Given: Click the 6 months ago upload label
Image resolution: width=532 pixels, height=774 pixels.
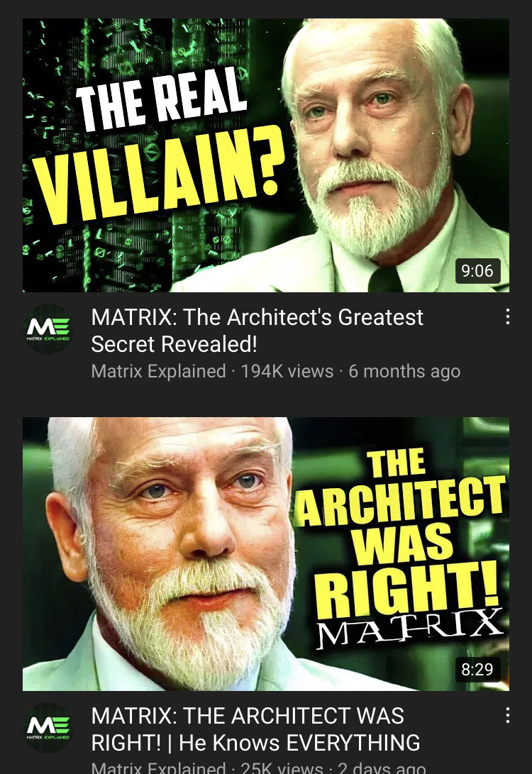Looking at the screenshot, I should coord(404,371).
